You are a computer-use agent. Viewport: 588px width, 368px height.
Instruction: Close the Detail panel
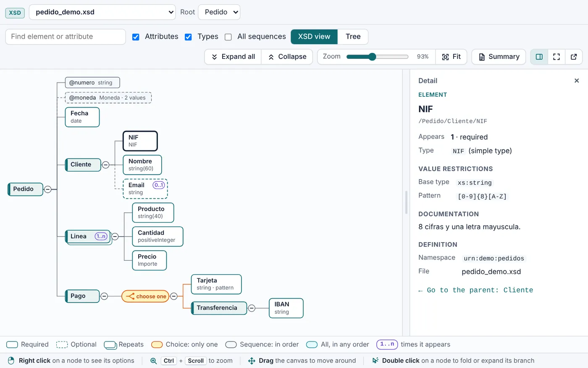click(x=577, y=81)
